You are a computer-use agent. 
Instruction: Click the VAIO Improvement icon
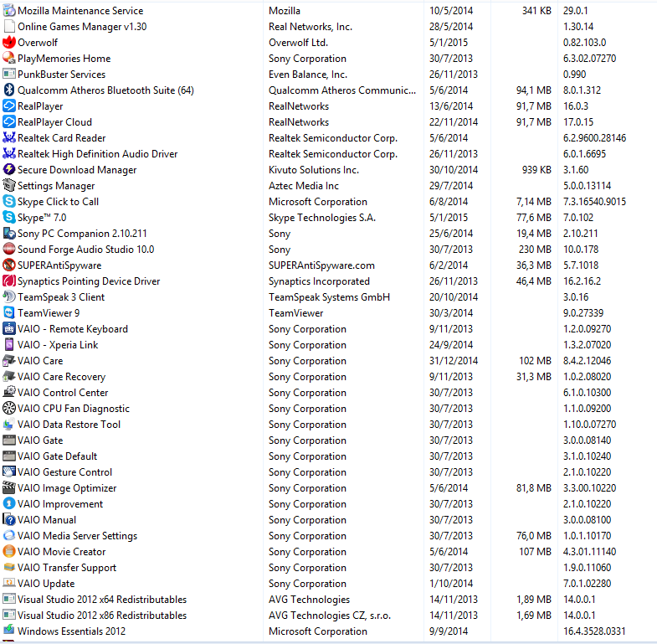(9, 504)
